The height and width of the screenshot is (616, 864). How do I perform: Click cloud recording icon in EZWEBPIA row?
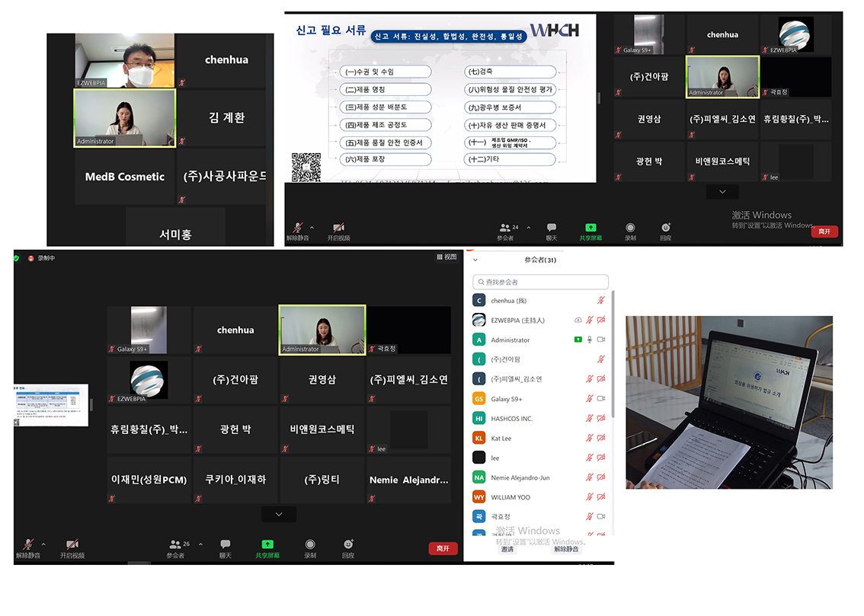click(578, 320)
